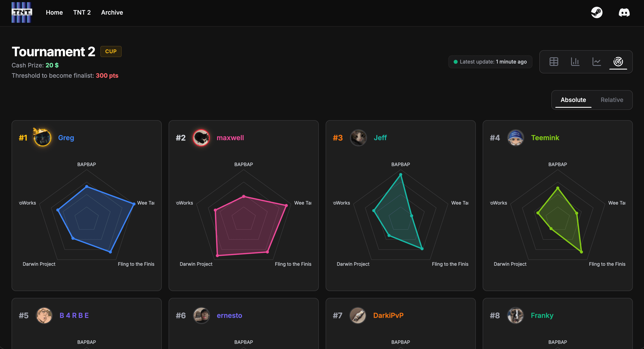The image size is (644, 349).
Task: Click Darwin Project label in maxwell's chart
Action: (x=196, y=264)
